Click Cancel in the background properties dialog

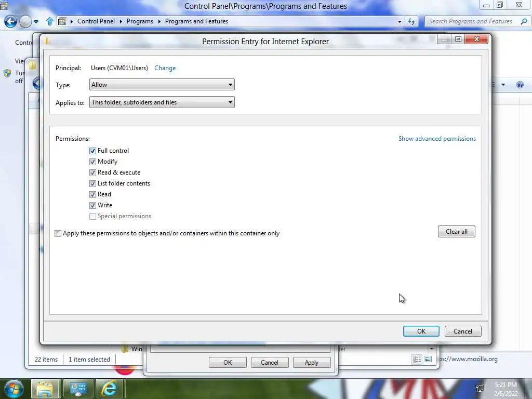(270, 362)
